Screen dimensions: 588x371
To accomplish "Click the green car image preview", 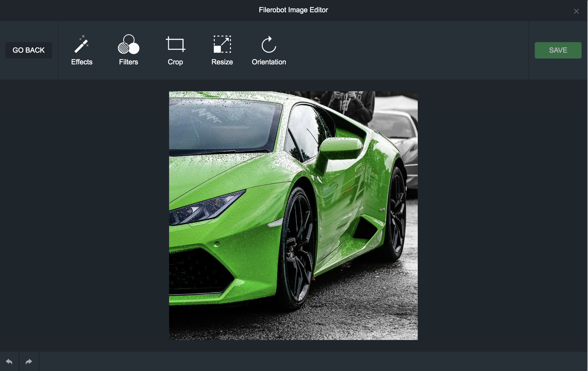I will pos(293,215).
